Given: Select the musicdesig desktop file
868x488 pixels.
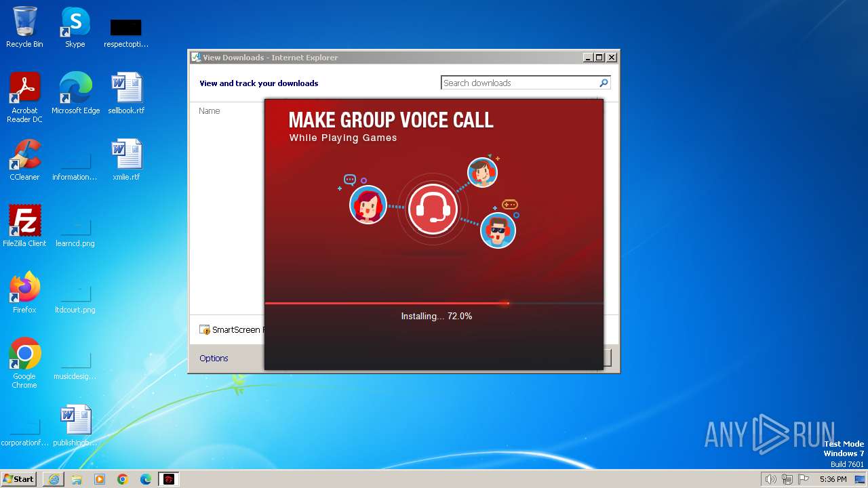Looking at the screenshot, I should 75,365.
